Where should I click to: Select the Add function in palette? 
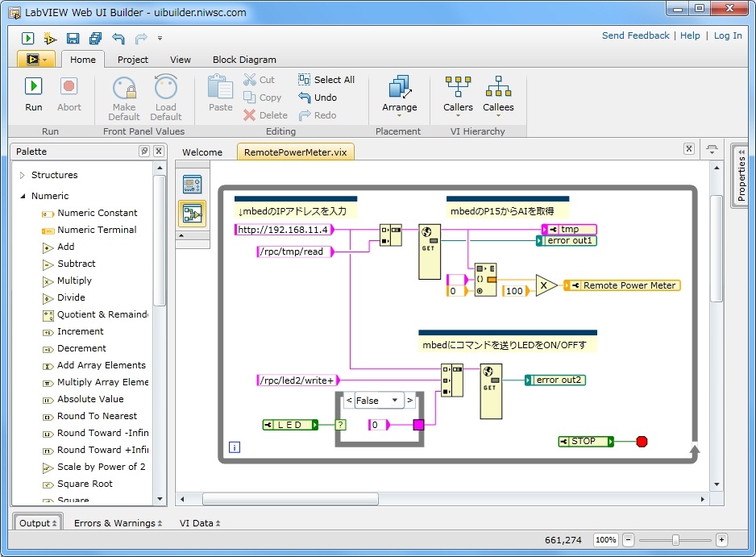(x=58, y=247)
